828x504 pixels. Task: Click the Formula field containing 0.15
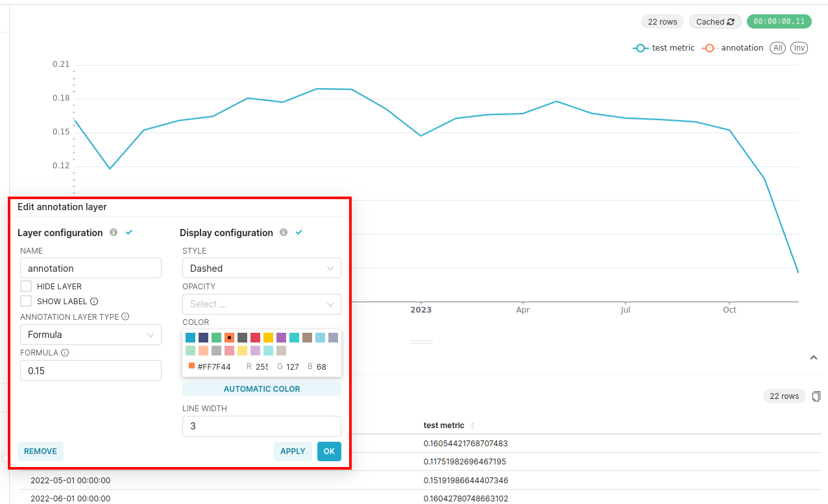[91, 370]
